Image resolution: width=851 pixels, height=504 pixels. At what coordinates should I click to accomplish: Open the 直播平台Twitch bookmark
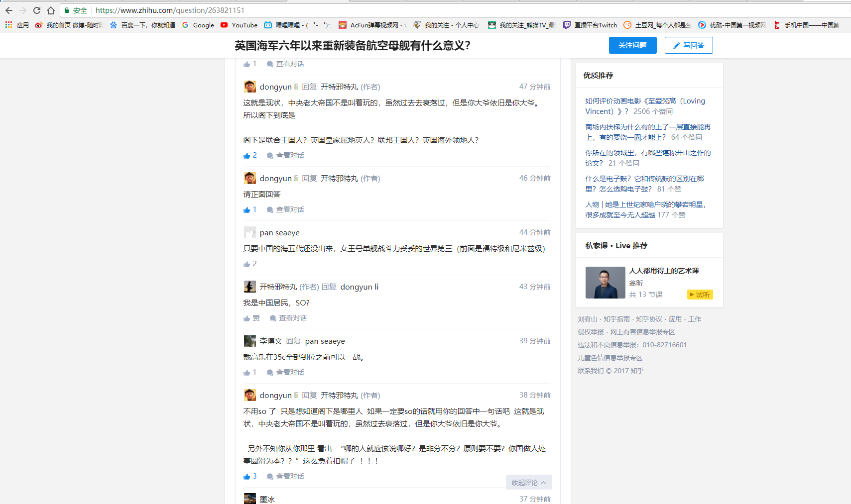(x=590, y=25)
